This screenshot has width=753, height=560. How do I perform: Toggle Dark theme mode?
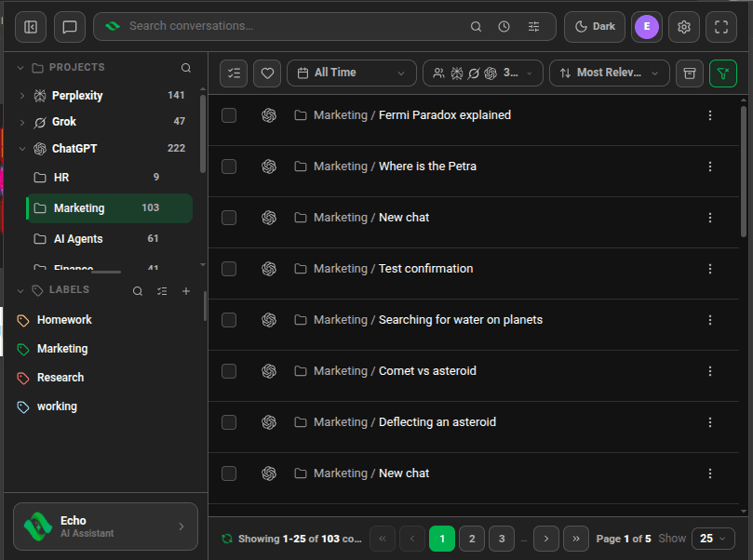tap(595, 27)
